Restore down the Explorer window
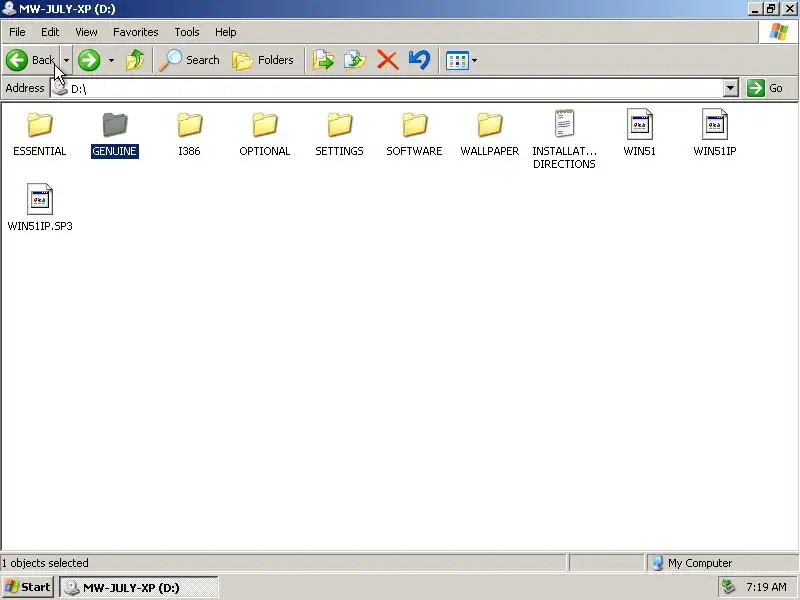 pyautogui.click(x=771, y=9)
